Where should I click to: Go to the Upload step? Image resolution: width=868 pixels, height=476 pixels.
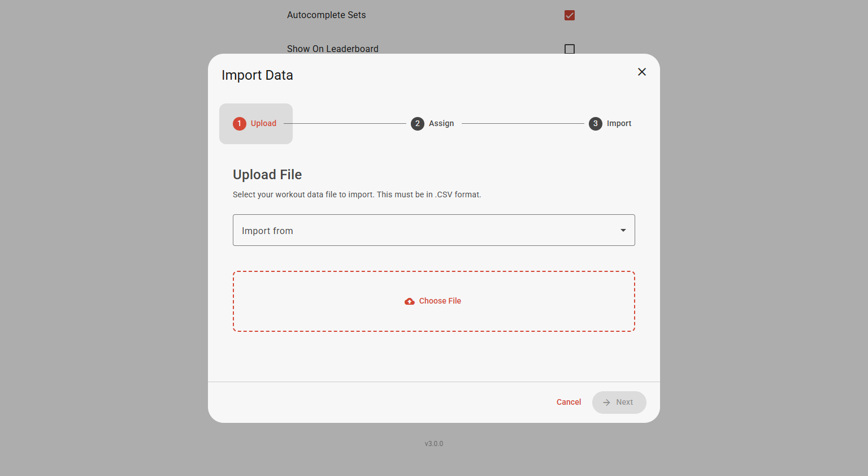tap(263, 124)
